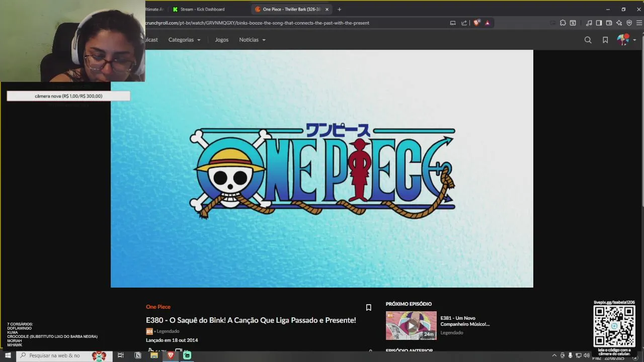Show hidden system tray icons chevron
The height and width of the screenshot is (362, 644).
pos(554,355)
